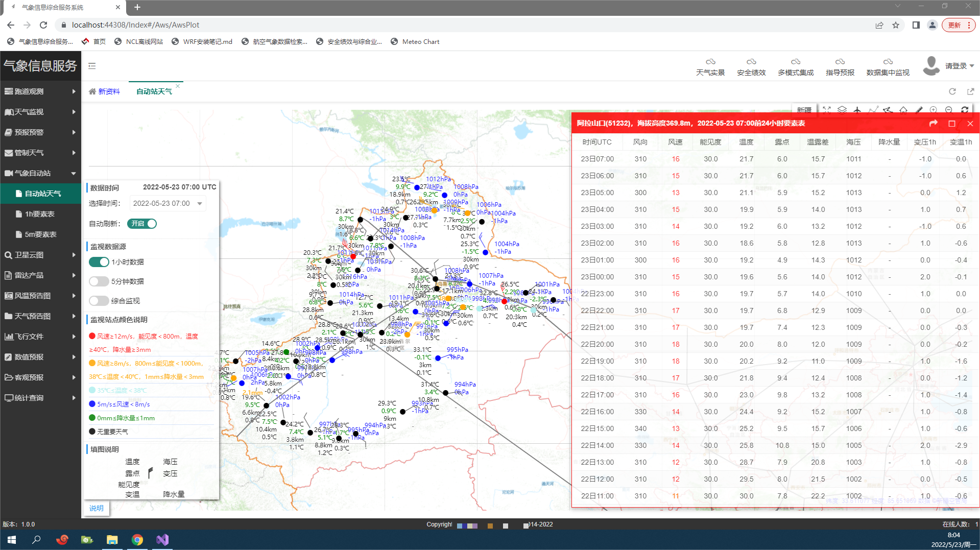The image size is (980, 550).
Task: Click the map home extent icon
Action: tap(903, 109)
